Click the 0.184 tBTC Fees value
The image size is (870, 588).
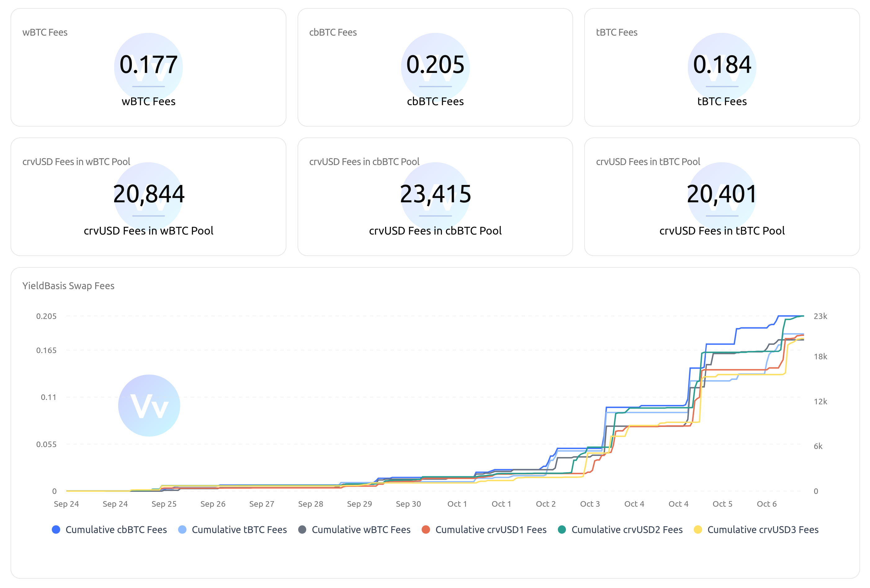coord(722,64)
